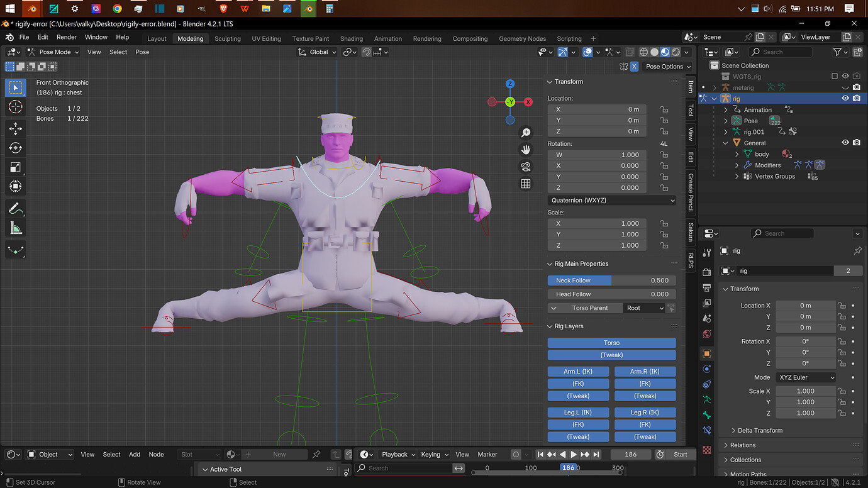Image resolution: width=868 pixels, height=488 pixels.
Task: Toggle render visibility of metarig
Action: [857, 87]
